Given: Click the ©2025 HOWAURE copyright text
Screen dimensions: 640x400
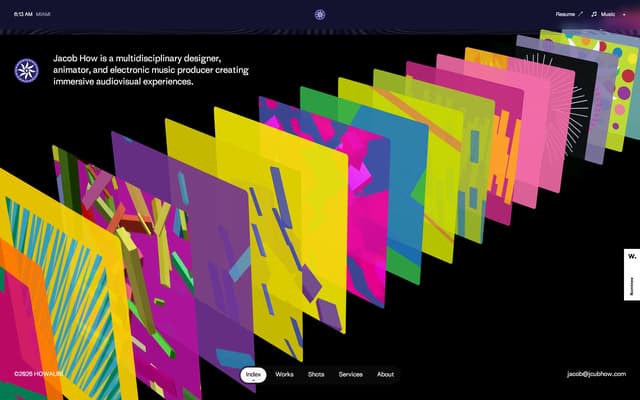Looking at the screenshot, I should pos(39,374).
